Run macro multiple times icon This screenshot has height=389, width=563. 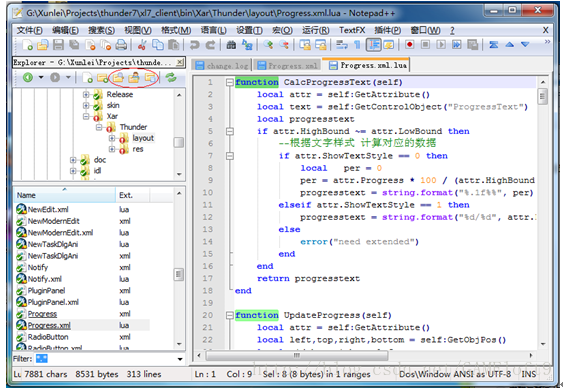point(456,45)
